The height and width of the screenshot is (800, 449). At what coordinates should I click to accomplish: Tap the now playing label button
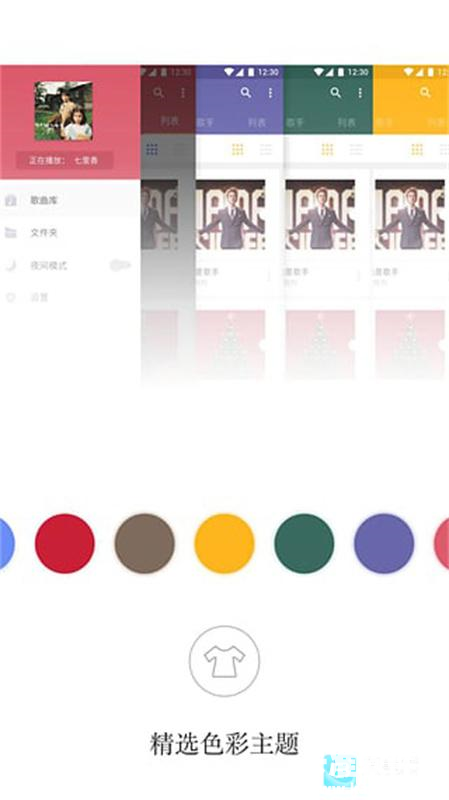[x=64, y=160]
